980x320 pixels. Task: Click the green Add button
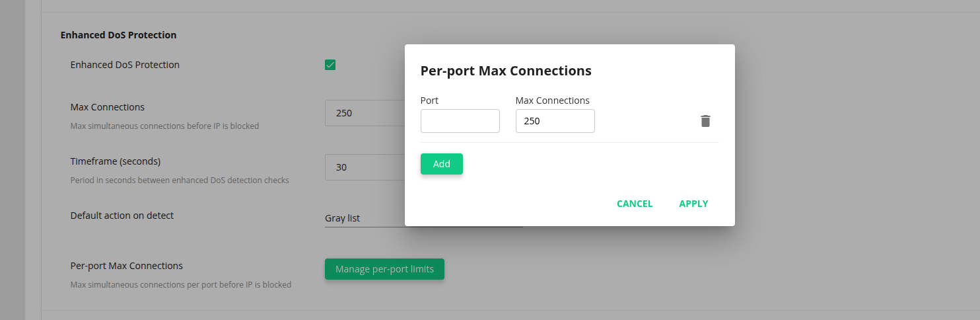coord(441,164)
